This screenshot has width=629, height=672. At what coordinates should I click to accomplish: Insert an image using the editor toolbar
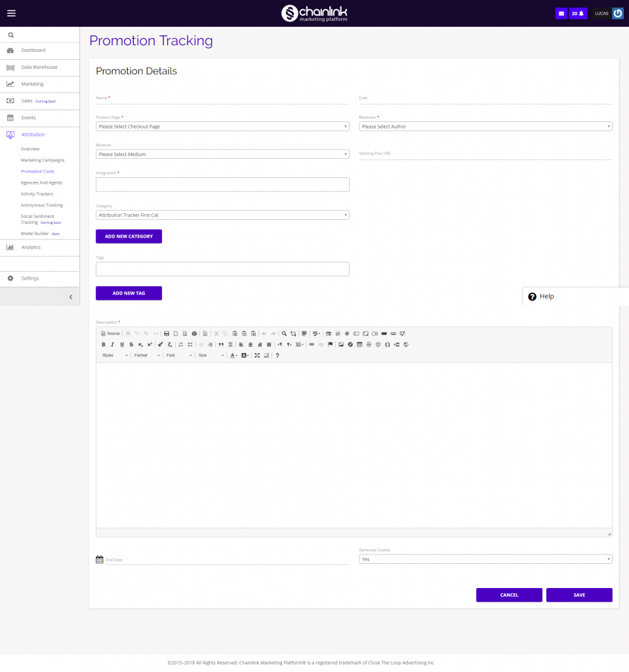(x=341, y=344)
